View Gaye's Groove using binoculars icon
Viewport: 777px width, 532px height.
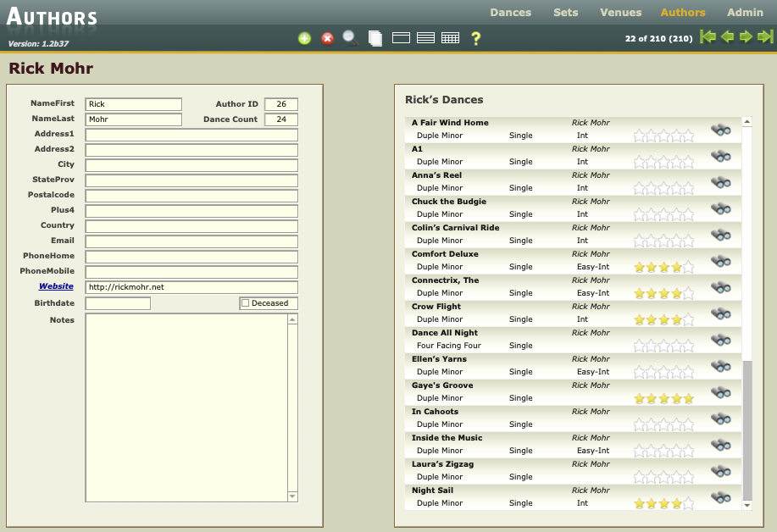pyautogui.click(x=720, y=392)
